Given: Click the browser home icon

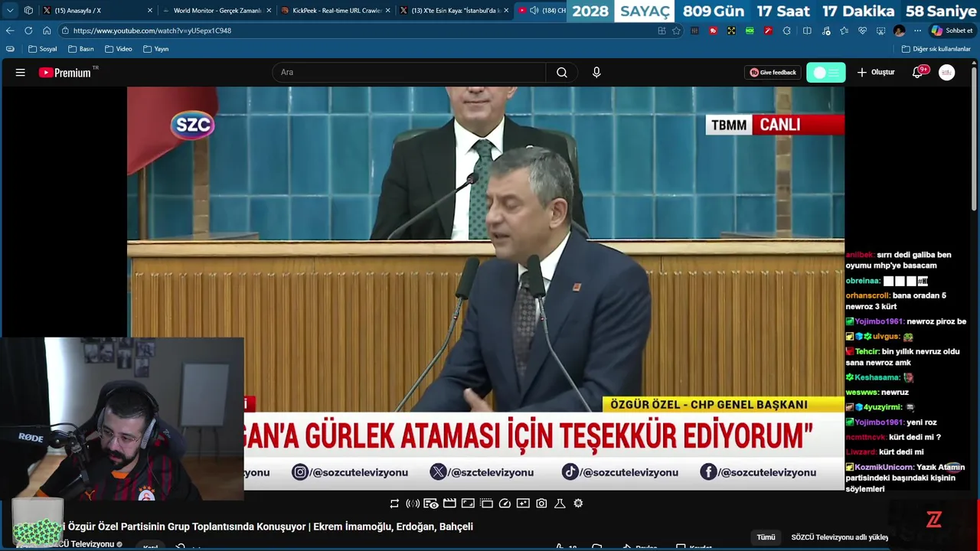Looking at the screenshot, I should (47, 31).
